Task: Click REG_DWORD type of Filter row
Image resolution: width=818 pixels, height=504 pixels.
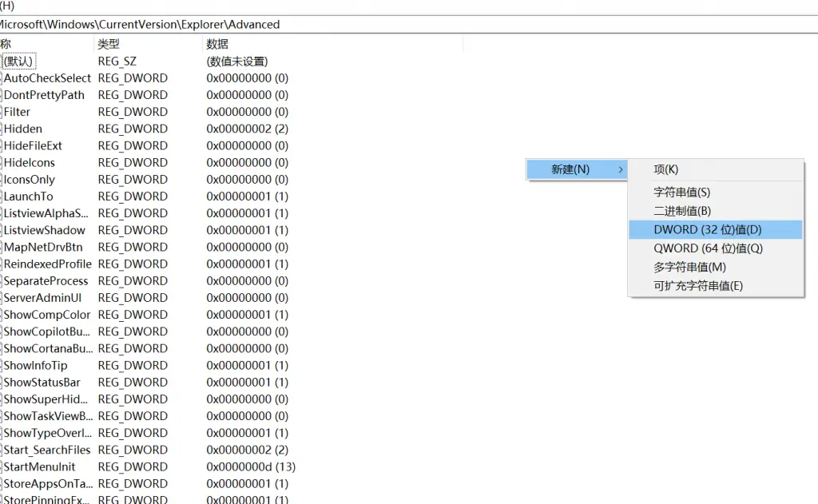Action: pyautogui.click(x=133, y=112)
